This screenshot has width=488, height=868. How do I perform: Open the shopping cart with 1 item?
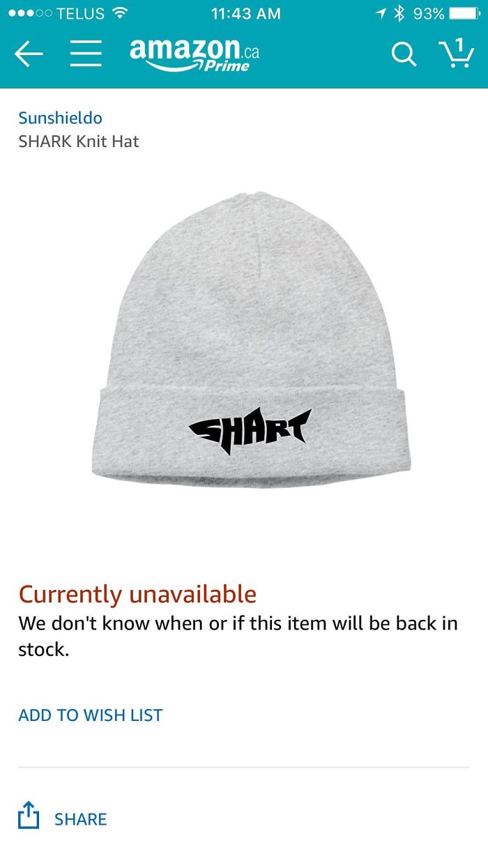click(456, 53)
